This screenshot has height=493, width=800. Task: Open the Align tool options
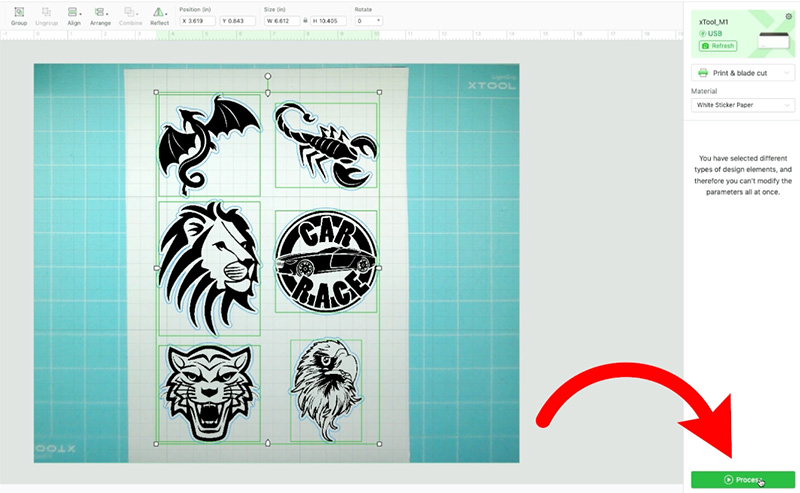pyautogui.click(x=73, y=14)
